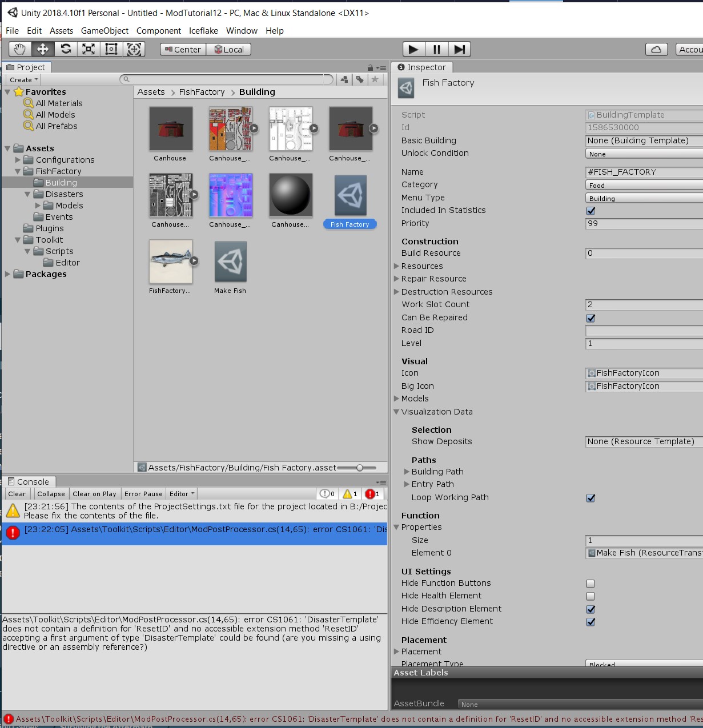
Task: Toggle the Error Pause console button
Action: (x=143, y=494)
